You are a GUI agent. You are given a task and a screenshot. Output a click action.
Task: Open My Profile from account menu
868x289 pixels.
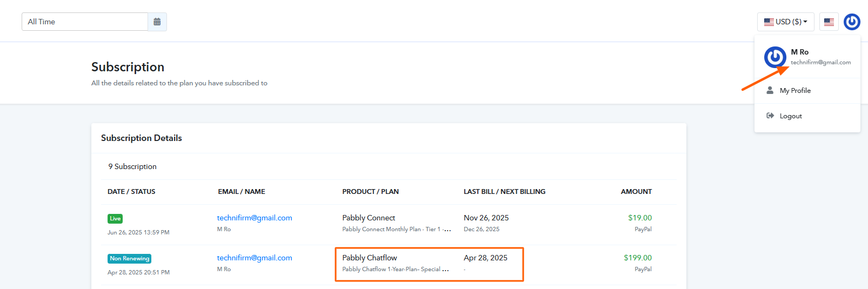click(x=795, y=91)
